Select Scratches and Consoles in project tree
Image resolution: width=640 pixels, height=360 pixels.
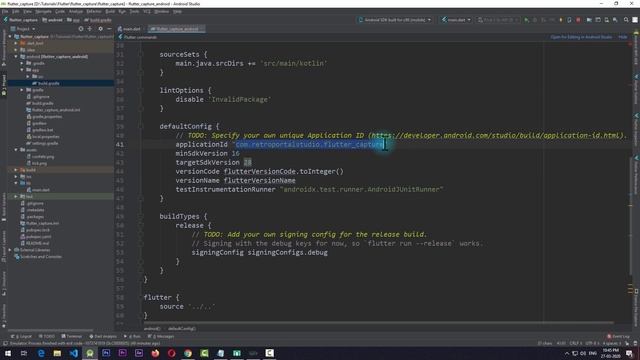pos(38,257)
